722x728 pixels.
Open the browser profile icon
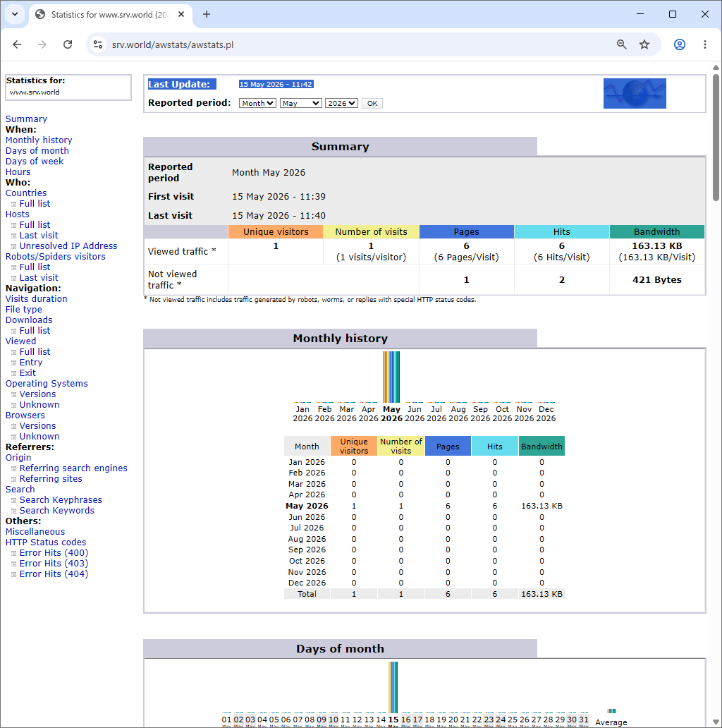point(679,44)
